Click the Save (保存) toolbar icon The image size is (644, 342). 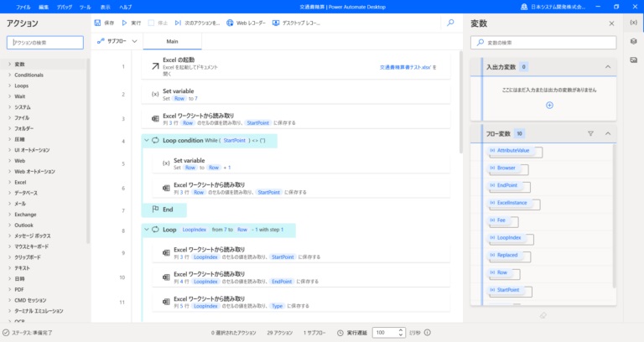[x=97, y=23]
